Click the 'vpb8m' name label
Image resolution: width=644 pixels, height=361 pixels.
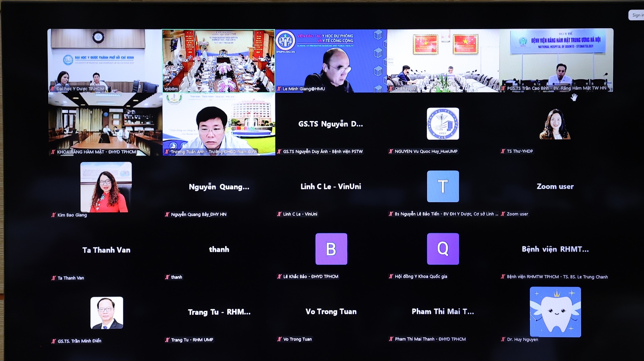[x=171, y=89]
